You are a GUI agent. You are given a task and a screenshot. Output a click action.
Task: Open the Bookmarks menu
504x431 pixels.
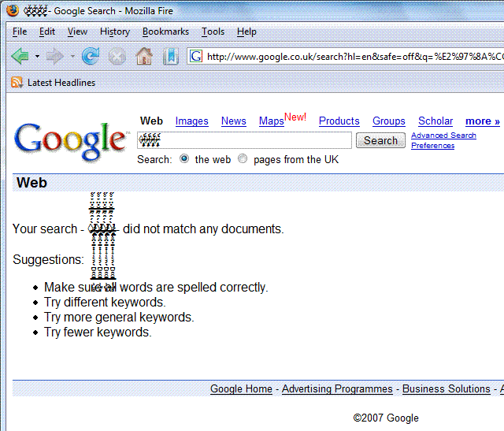point(165,32)
